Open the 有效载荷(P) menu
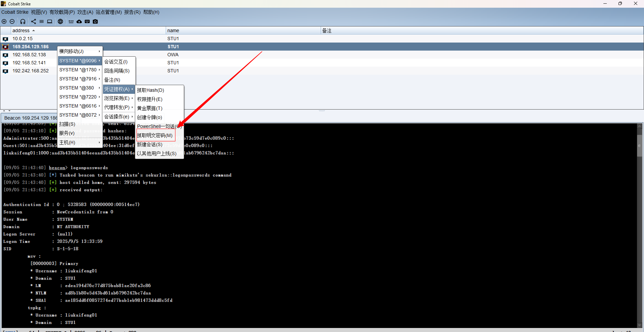This screenshot has width=644, height=332. coord(62,12)
